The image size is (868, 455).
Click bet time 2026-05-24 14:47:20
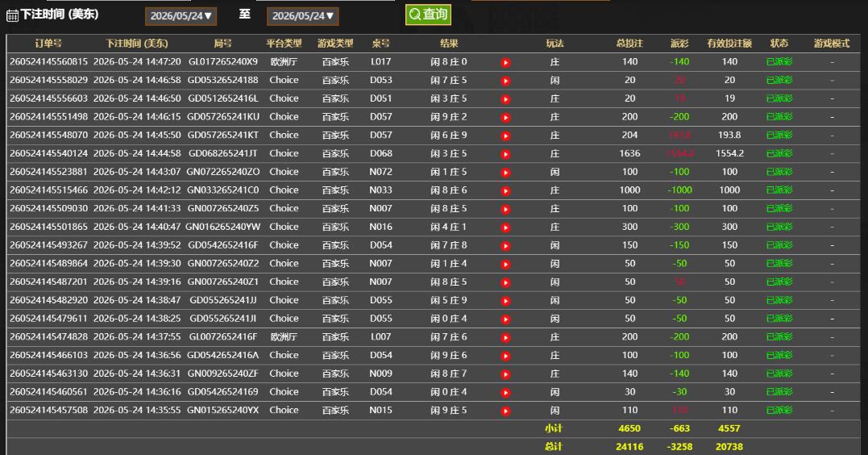pos(137,61)
